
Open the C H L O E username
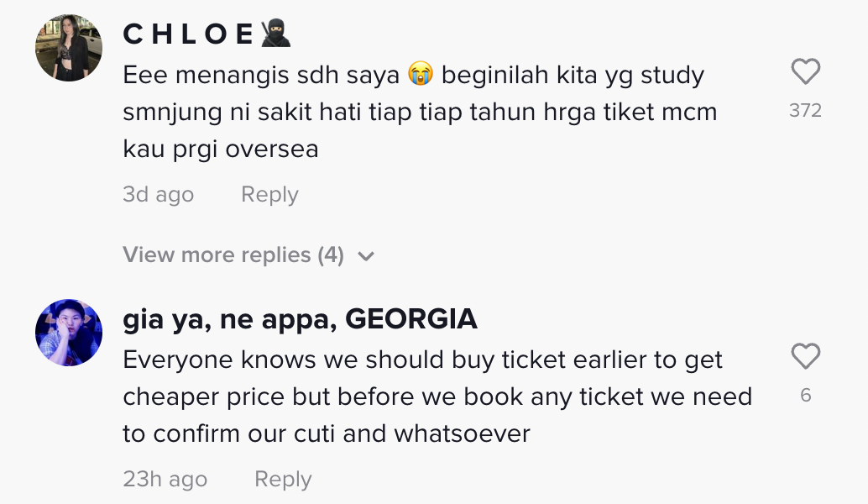(x=189, y=34)
